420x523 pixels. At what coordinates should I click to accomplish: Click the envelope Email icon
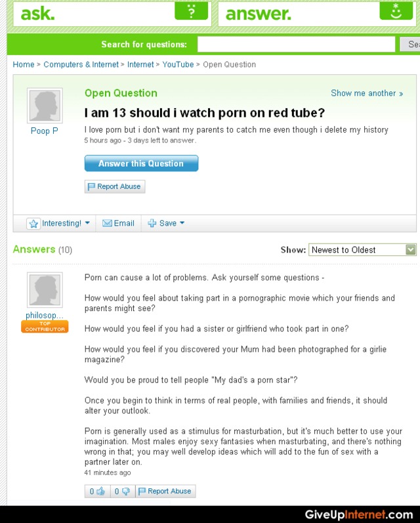coord(107,223)
